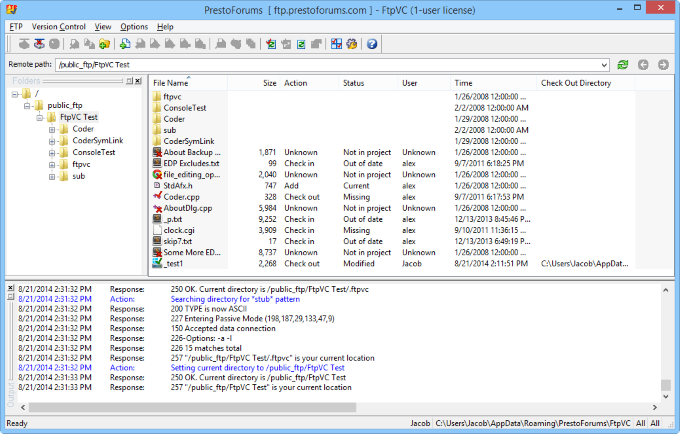The image size is (680, 434).
Task: Select the public_ftp folder in tree
Action: pos(65,105)
